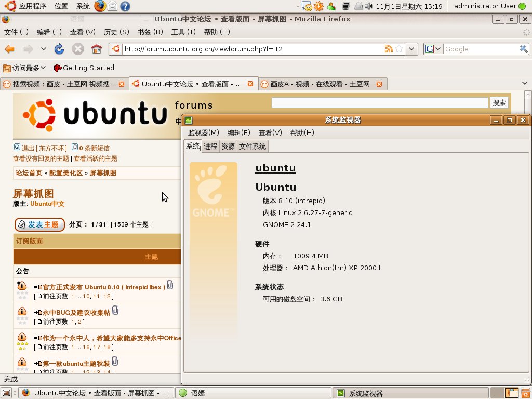The height and width of the screenshot is (399, 532).
Task: Open the 系统 menu in the top panel
Action: tap(83, 6)
